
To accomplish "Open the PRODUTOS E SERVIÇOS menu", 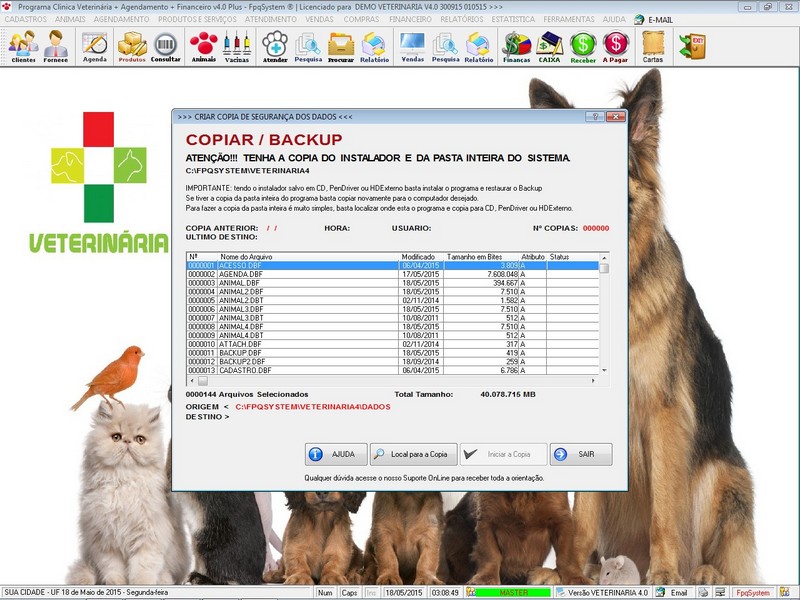I will coord(197,19).
